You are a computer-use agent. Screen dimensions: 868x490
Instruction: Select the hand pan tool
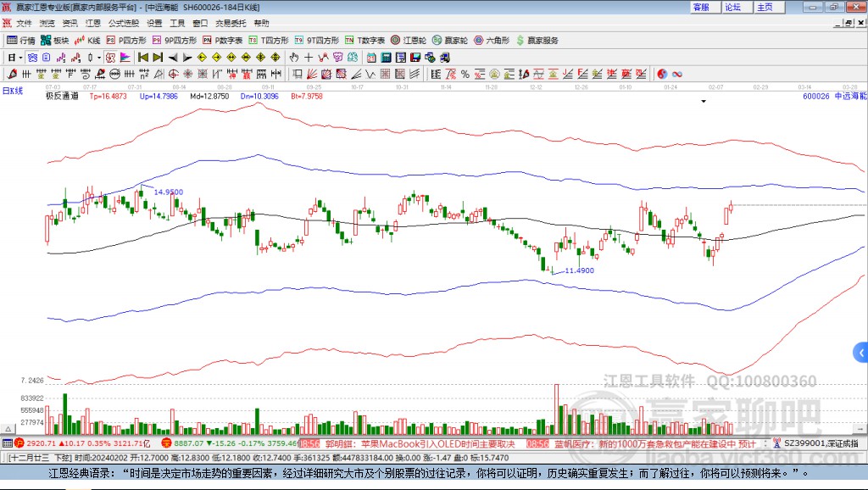[294, 58]
